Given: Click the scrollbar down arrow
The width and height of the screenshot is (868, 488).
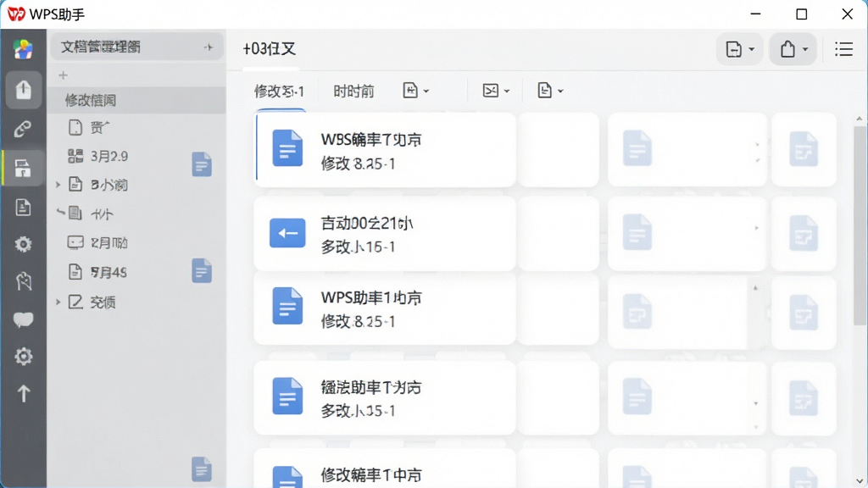Looking at the screenshot, I should pos(860,481).
